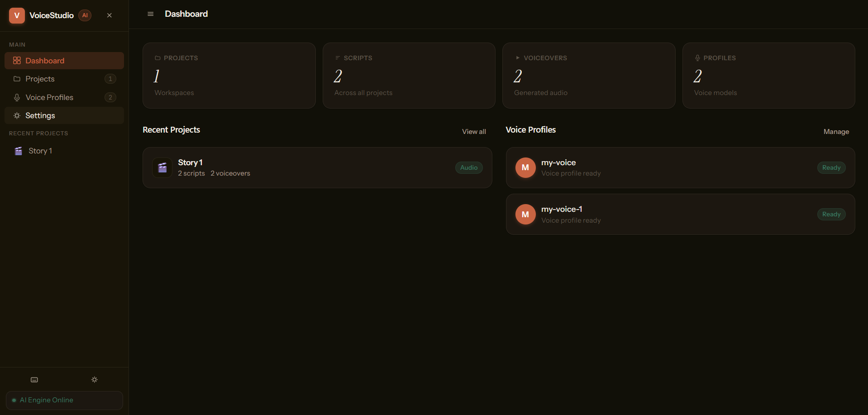Click 'Workspaces' caption
Screen dimensions: 868x415
(174, 93)
